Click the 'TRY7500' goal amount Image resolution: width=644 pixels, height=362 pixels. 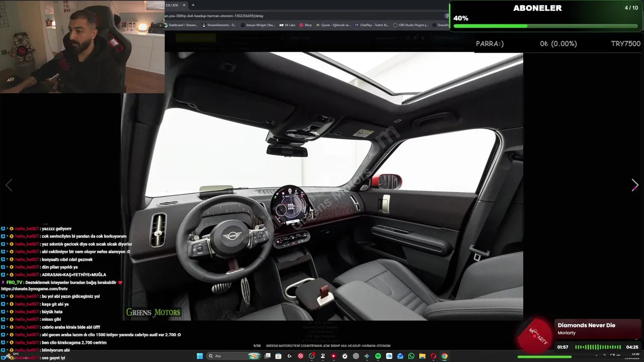point(625,44)
